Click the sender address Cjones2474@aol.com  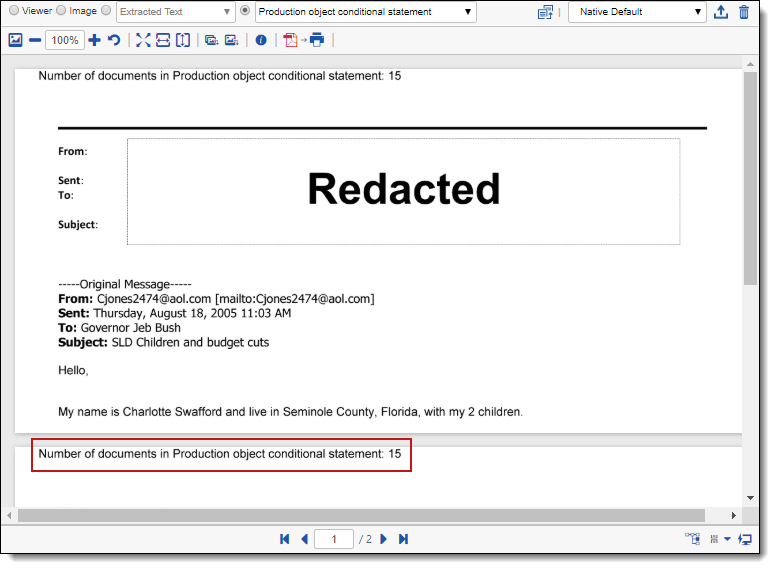point(154,299)
